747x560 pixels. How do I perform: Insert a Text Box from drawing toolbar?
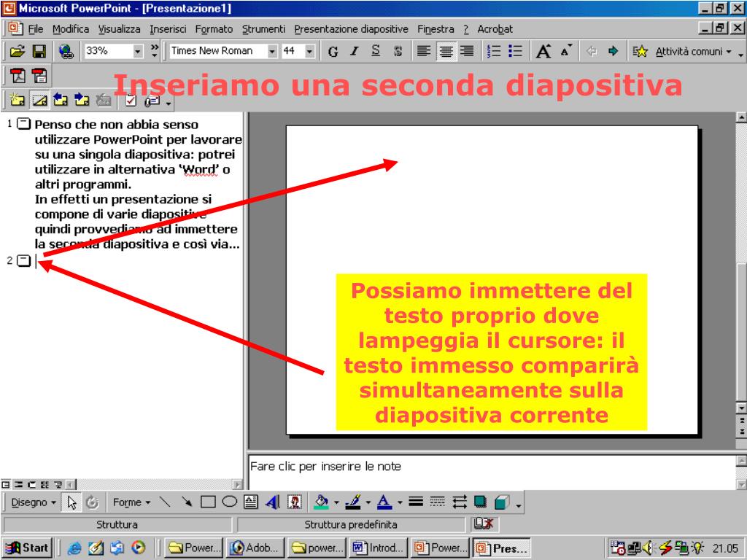251,502
